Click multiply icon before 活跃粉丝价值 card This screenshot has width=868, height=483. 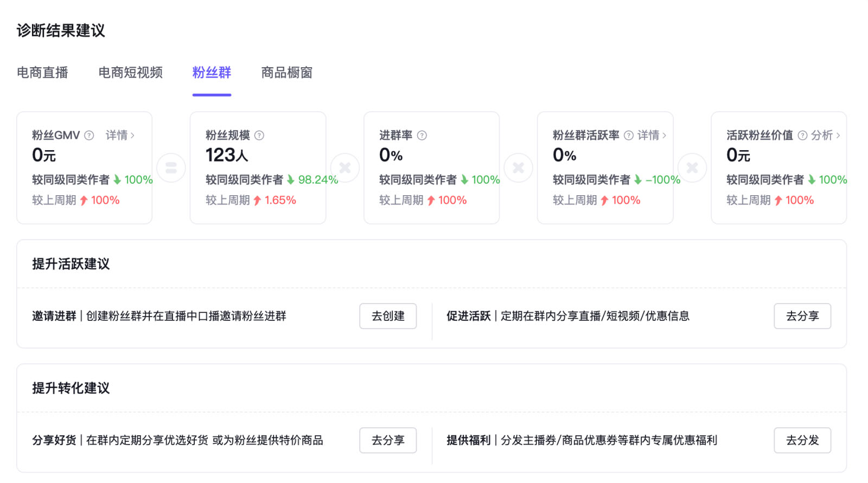coord(692,168)
